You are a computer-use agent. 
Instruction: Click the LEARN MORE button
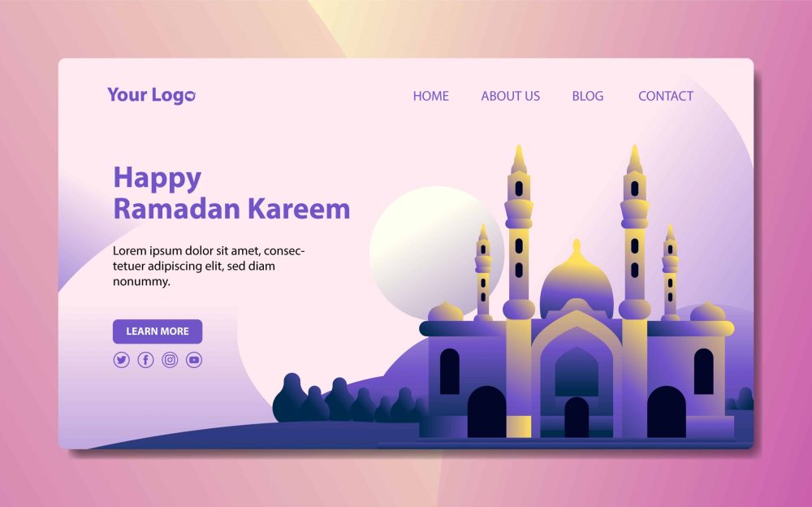158,331
